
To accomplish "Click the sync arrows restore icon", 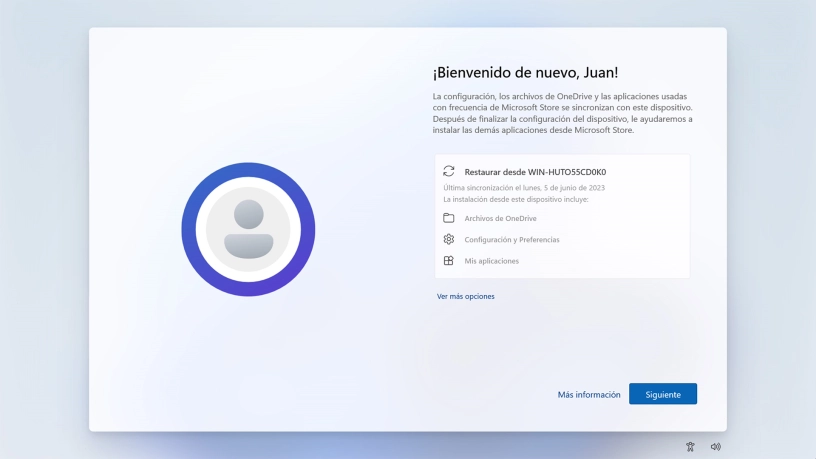I will click(449, 171).
